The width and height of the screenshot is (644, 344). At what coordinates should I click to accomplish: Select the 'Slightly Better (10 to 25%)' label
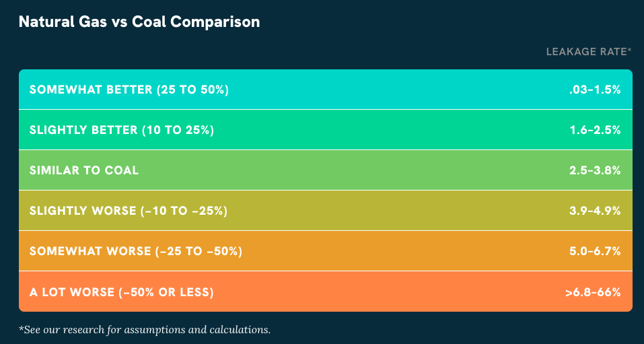pyautogui.click(x=122, y=130)
